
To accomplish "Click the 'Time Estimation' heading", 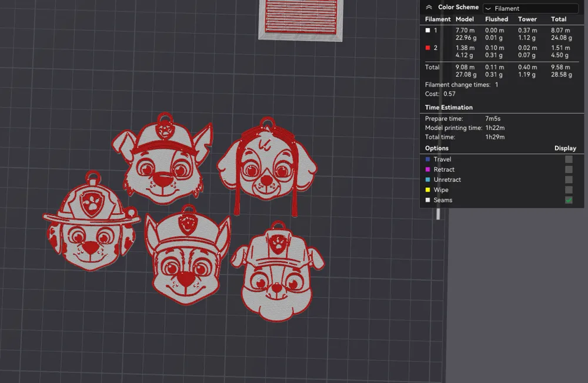I will [x=449, y=107].
